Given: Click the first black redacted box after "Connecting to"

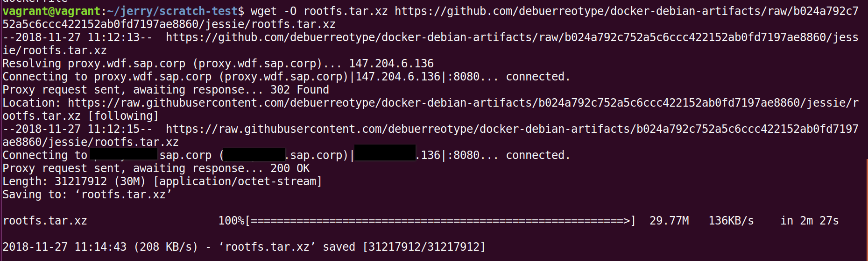Looking at the screenshot, I should pyautogui.click(x=124, y=153).
